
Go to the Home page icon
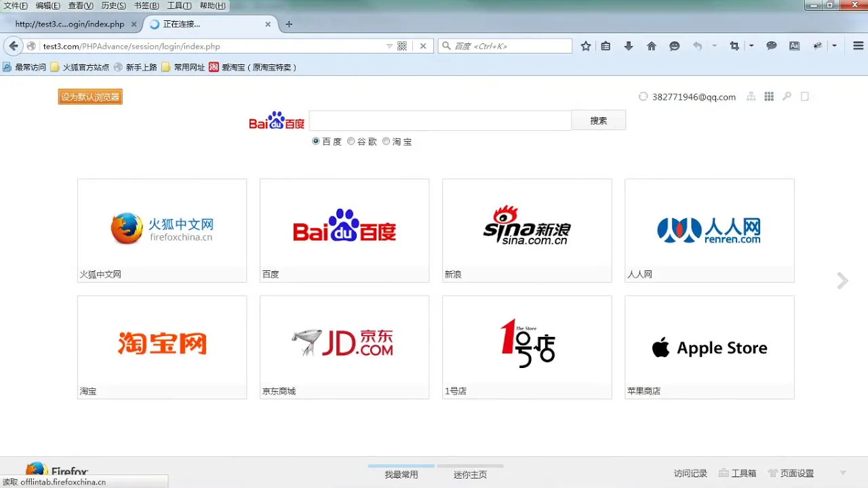[x=652, y=46]
